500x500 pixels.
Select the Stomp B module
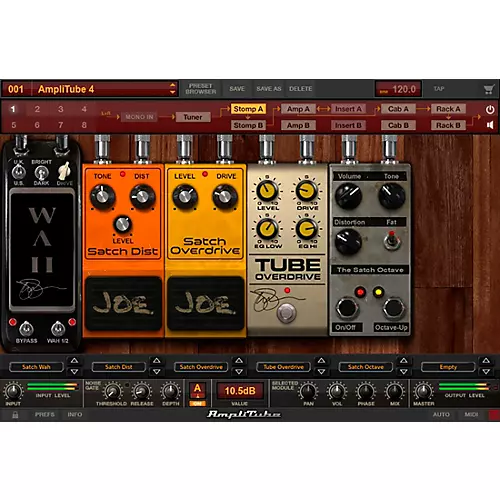click(x=248, y=125)
